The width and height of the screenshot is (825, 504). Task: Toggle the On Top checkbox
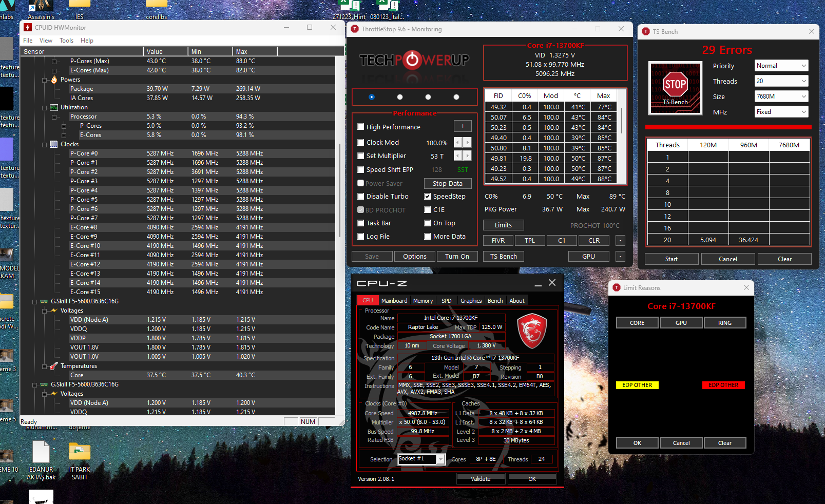(x=428, y=223)
